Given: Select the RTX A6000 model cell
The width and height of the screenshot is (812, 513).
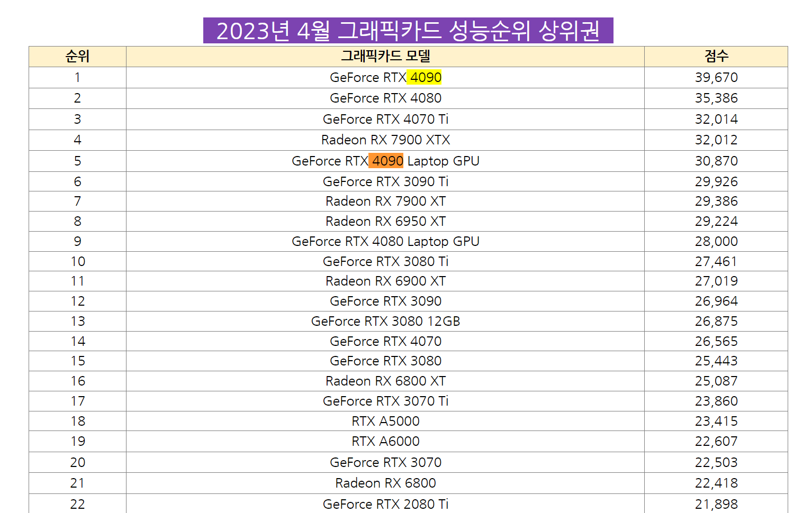Looking at the screenshot, I should 385,441.
